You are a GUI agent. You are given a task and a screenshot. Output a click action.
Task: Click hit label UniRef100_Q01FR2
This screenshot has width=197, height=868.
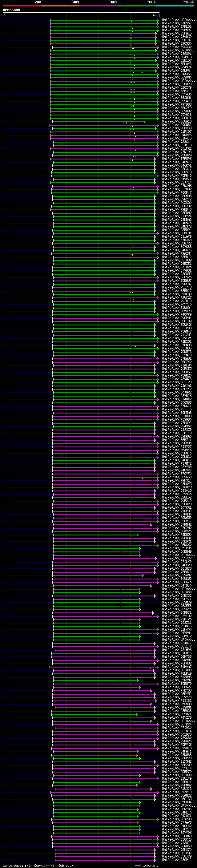tap(177, 149)
